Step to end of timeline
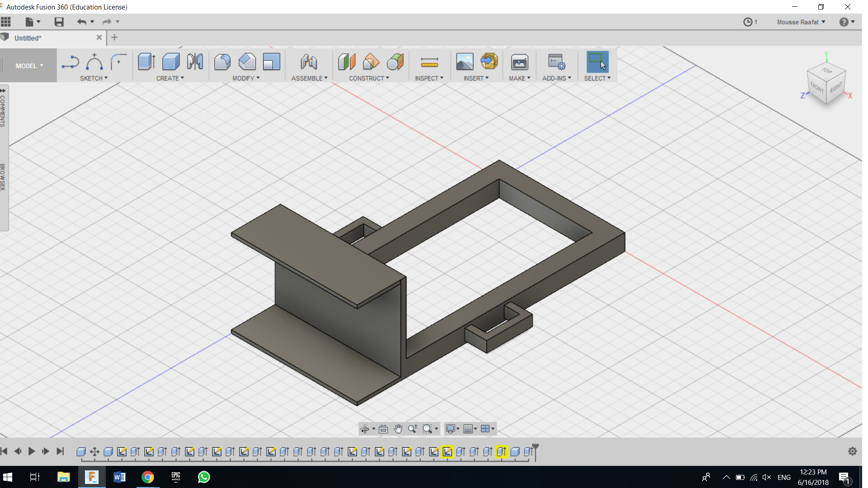868x488 pixels. [60, 451]
